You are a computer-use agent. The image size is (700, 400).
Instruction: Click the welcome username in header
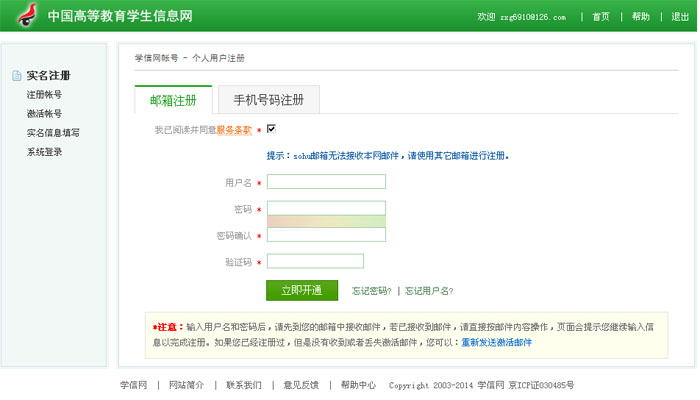(533, 17)
